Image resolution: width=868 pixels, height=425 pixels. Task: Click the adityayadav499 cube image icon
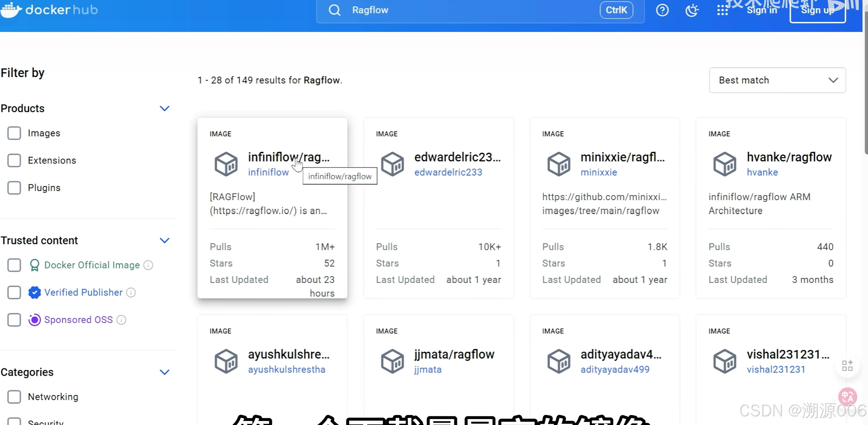[x=559, y=361]
